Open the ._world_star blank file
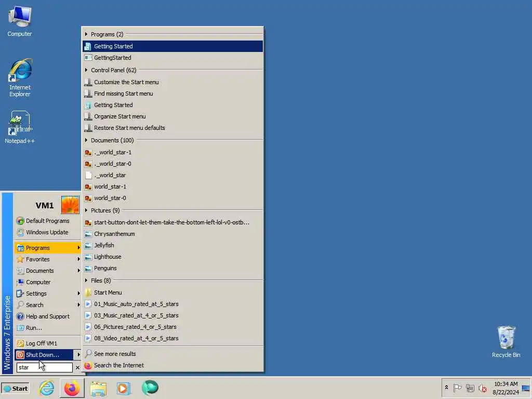Viewport: 532px width, 399px height. pos(172,176)
